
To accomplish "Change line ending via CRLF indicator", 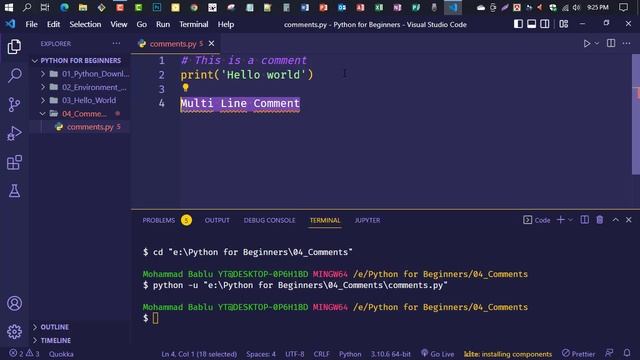I will click(x=321, y=353).
